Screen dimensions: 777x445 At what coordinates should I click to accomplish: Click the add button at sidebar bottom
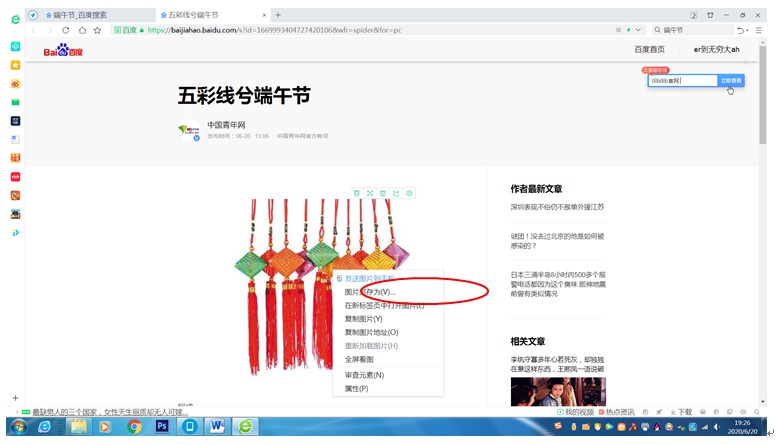click(15, 398)
